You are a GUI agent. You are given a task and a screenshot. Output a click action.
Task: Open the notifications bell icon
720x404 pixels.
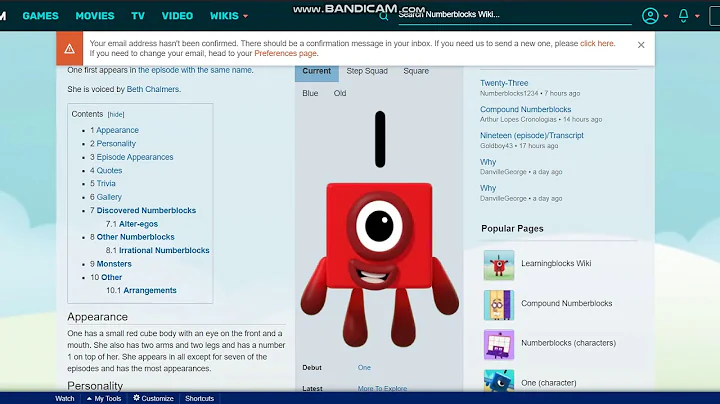tap(683, 16)
